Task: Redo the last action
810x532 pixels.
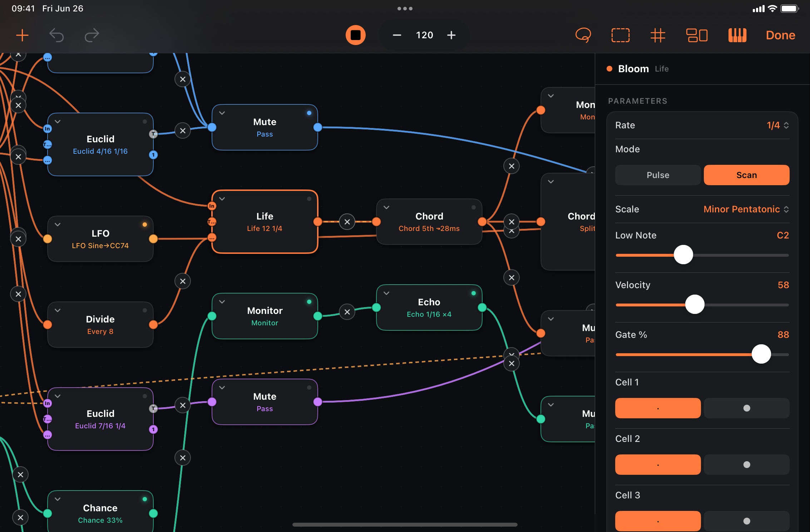Action: [92, 35]
